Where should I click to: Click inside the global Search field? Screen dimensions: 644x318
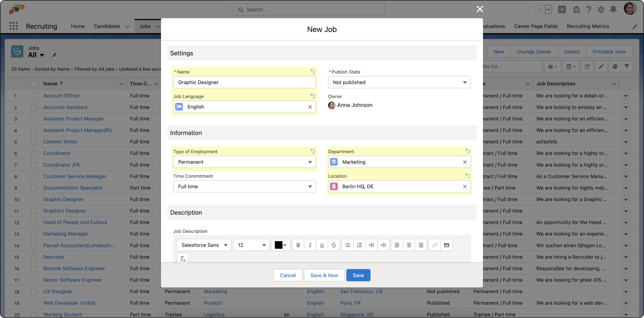(309, 9)
